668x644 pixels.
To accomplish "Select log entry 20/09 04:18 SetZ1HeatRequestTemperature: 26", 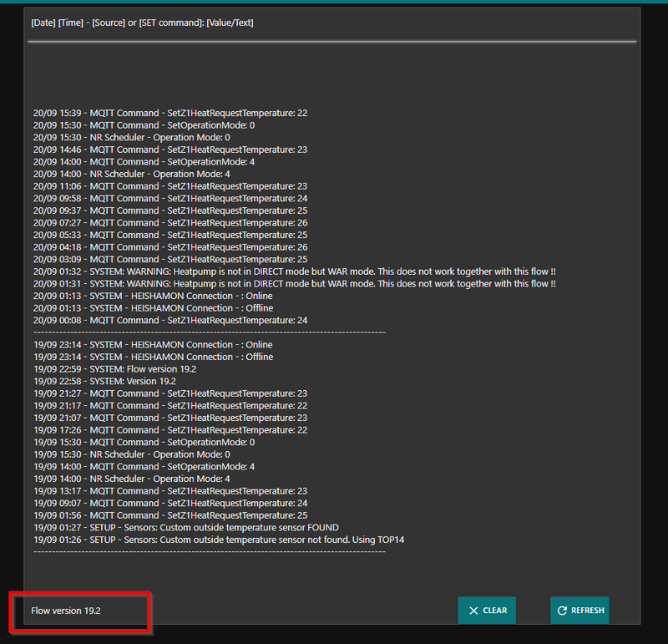I will click(x=170, y=247).
